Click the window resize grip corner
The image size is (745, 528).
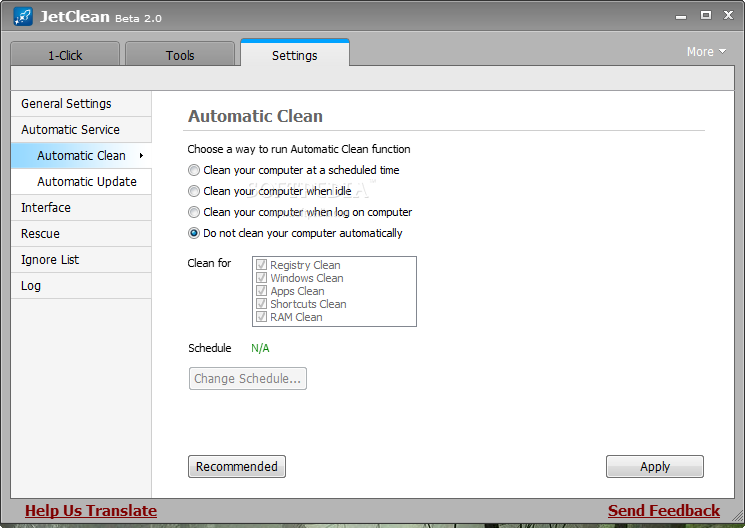click(738, 515)
